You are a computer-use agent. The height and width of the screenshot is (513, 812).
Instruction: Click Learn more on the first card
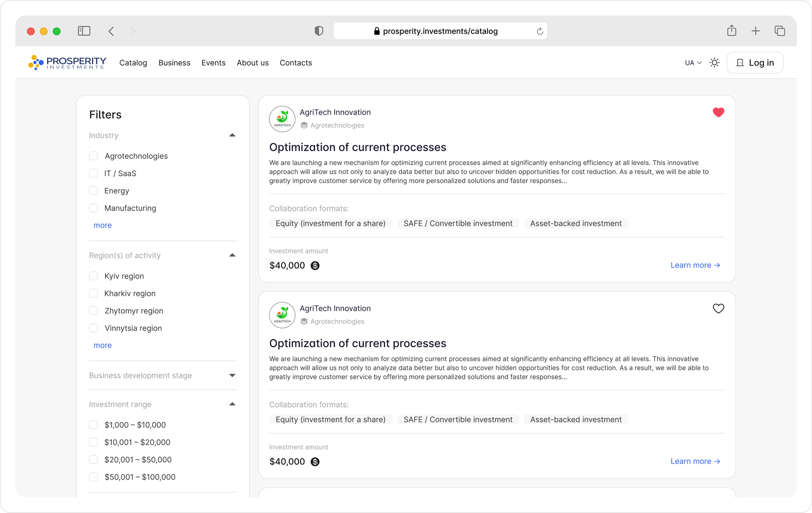695,266
